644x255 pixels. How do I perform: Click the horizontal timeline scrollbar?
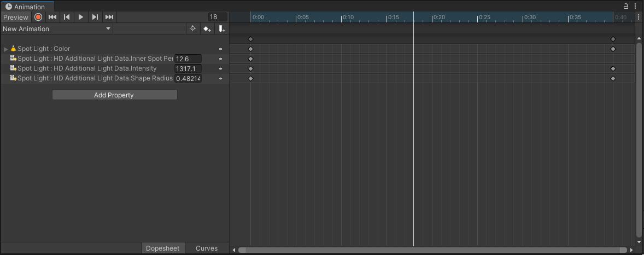tap(432, 250)
